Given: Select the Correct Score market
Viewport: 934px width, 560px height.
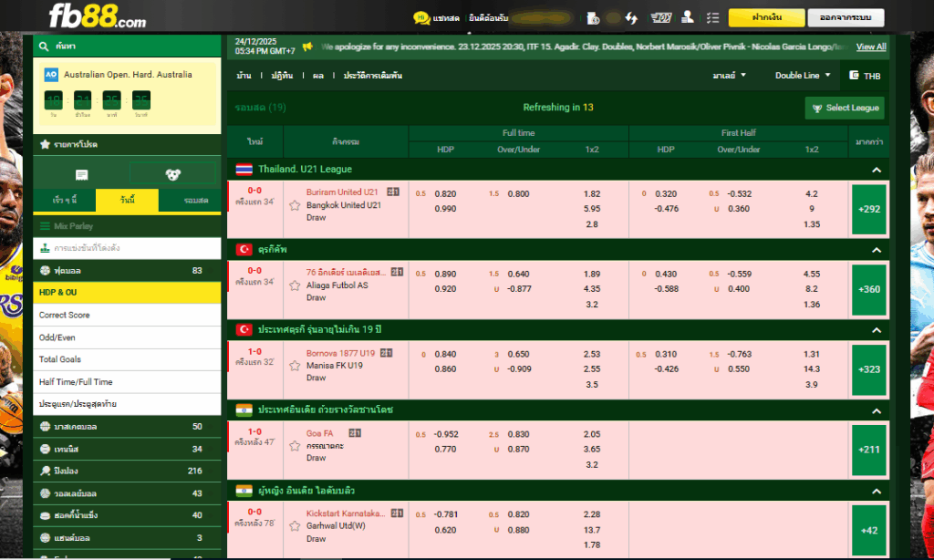Looking at the screenshot, I should (x=127, y=316).
